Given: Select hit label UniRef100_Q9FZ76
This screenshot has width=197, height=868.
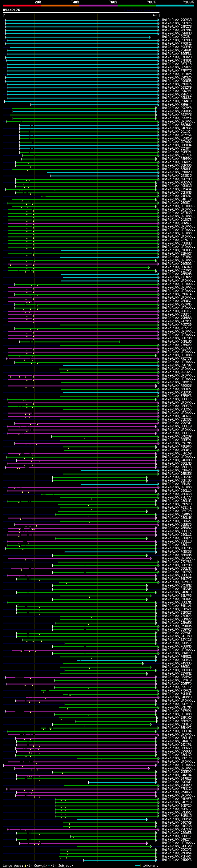Looking at the screenshot, I should pyautogui.click(x=177, y=26).
